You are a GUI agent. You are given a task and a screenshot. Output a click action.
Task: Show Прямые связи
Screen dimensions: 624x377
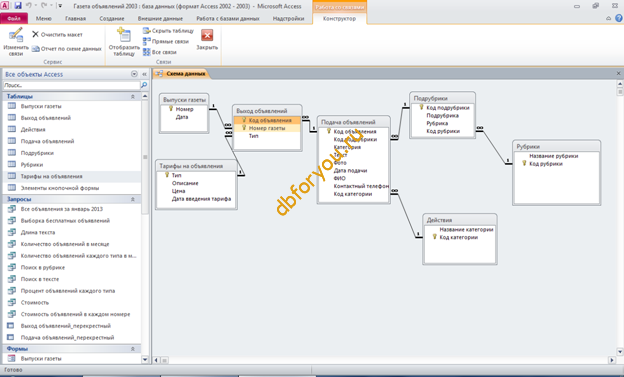pyautogui.click(x=166, y=41)
